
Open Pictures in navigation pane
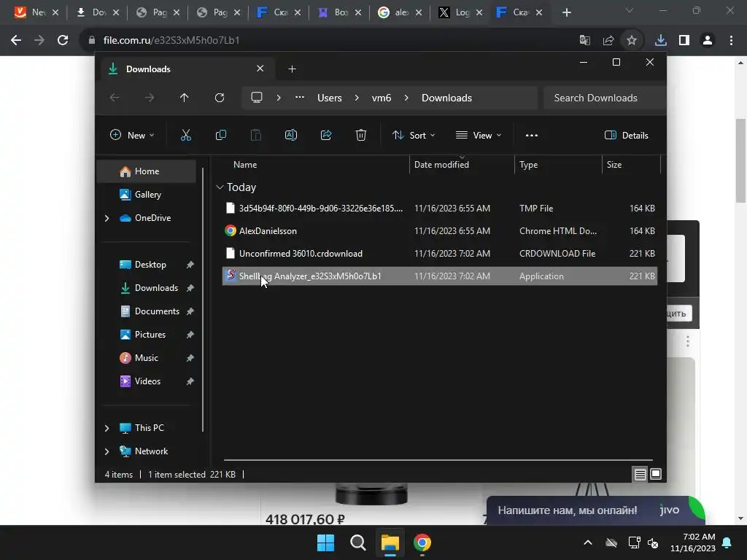coord(146,335)
